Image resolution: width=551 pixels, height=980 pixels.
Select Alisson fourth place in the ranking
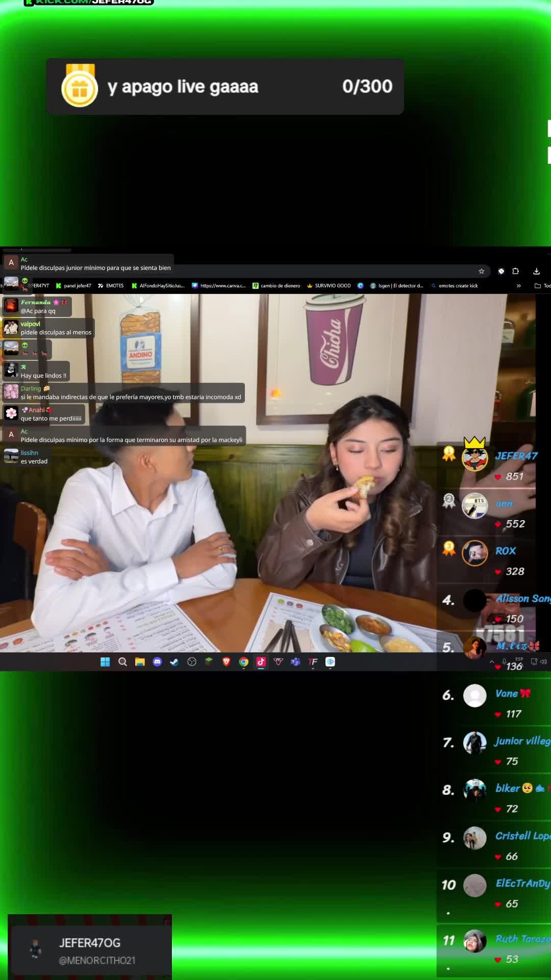pyautogui.click(x=495, y=608)
